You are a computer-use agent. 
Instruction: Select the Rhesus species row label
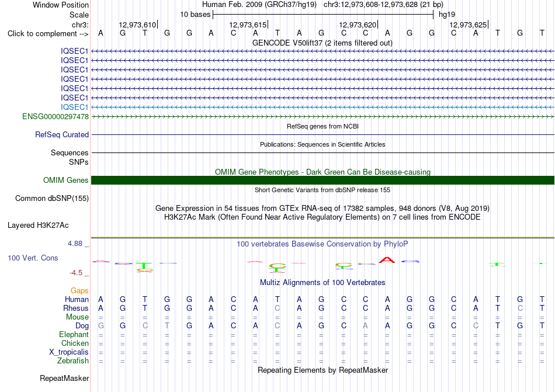coord(76,308)
